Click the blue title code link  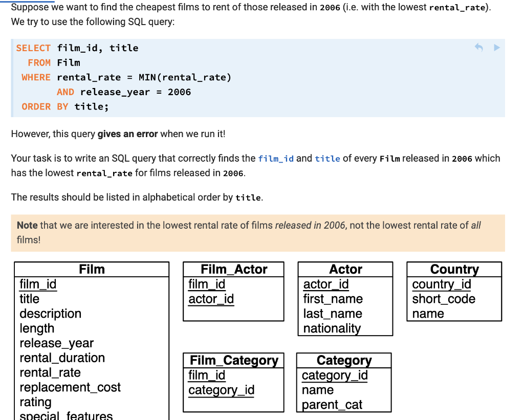point(327,159)
